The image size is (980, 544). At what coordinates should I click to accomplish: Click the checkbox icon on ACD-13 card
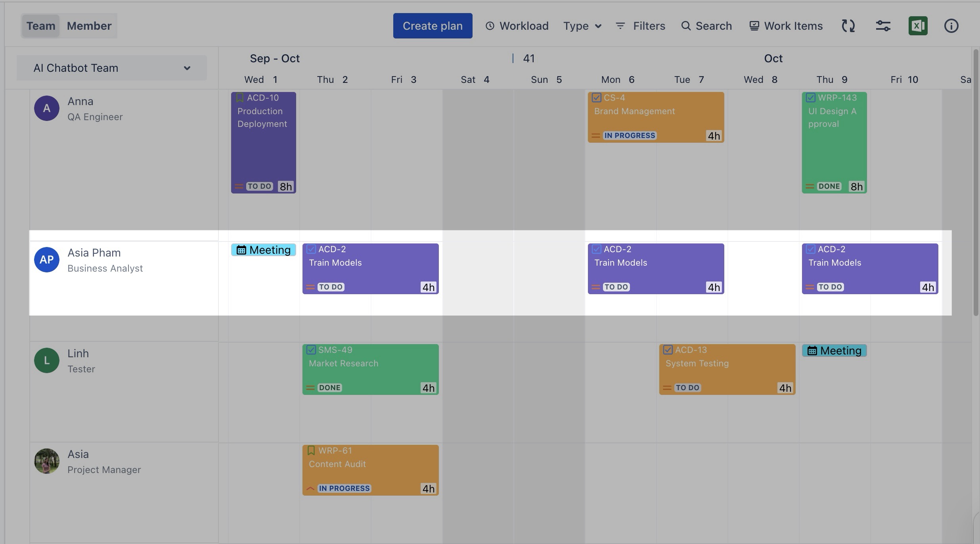pyautogui.click(x=668, y=350)
